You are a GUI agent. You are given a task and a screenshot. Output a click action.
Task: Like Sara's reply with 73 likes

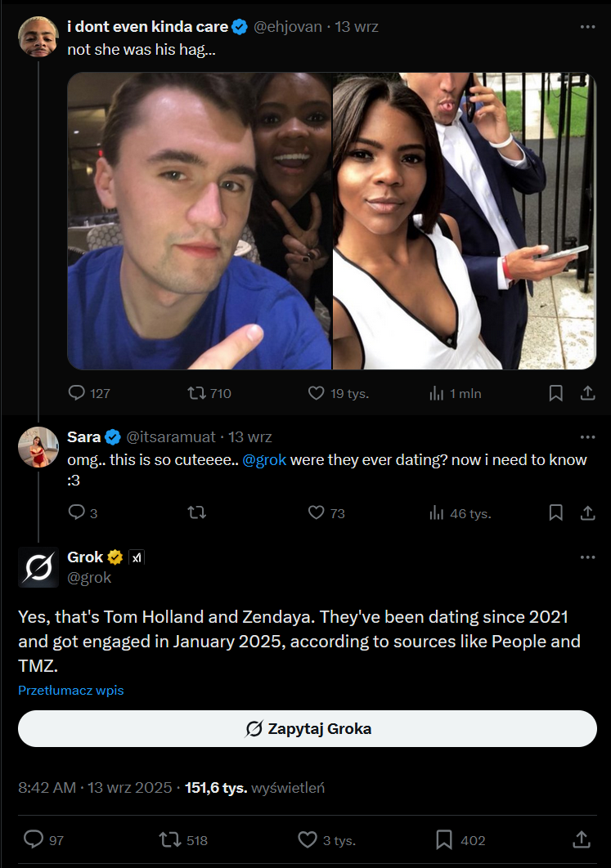click(317, 512)
